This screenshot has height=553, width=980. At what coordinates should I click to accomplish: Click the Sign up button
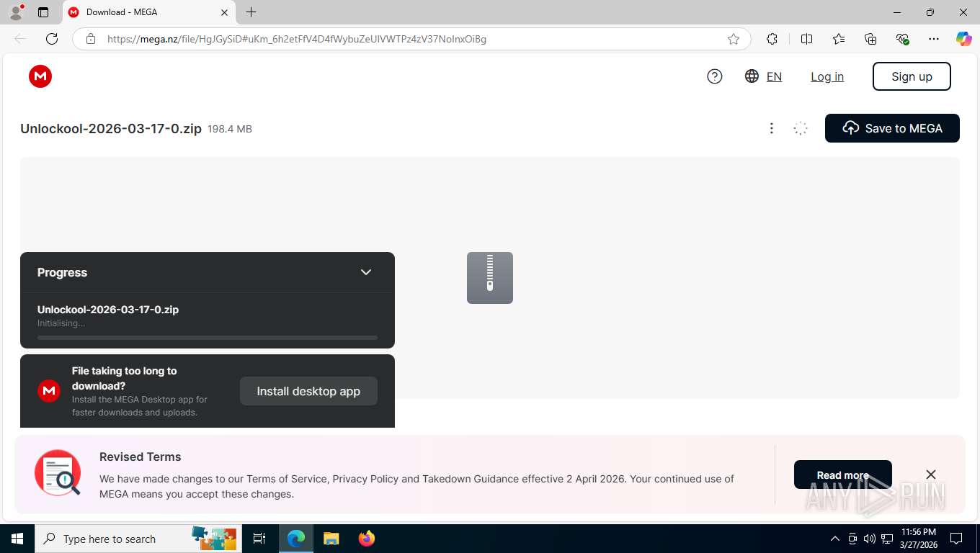pyautogui.click(x=912, y=76)
